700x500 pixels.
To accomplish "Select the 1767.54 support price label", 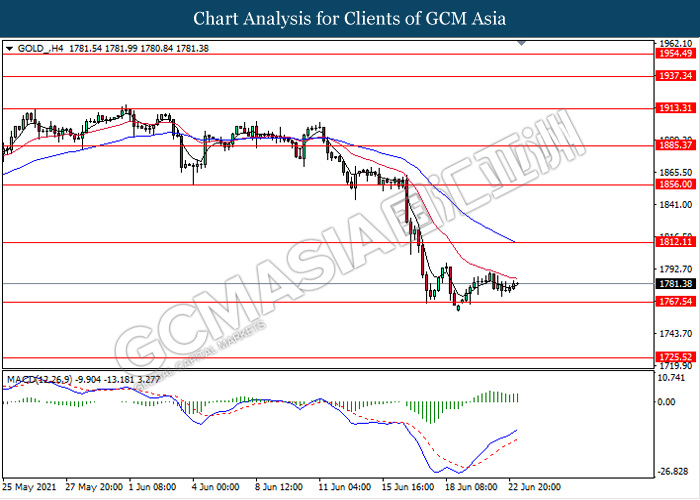I will (x=675, y=302).
